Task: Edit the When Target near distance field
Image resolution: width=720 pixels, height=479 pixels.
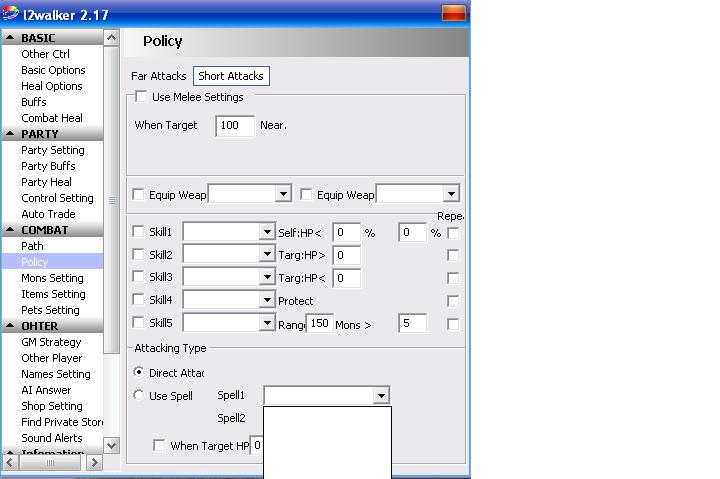Action: pyautogui.click(x=235, y=125)
